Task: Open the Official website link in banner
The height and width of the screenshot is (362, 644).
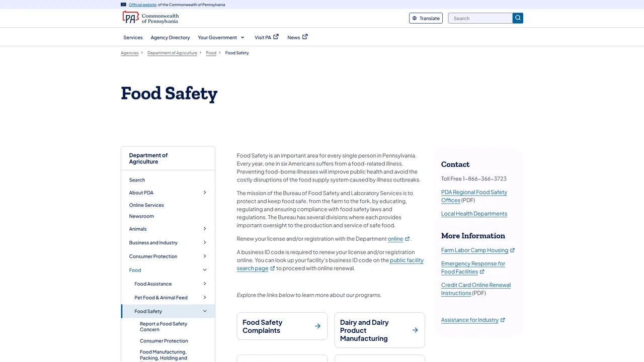Action: click(x=142, y=5)
